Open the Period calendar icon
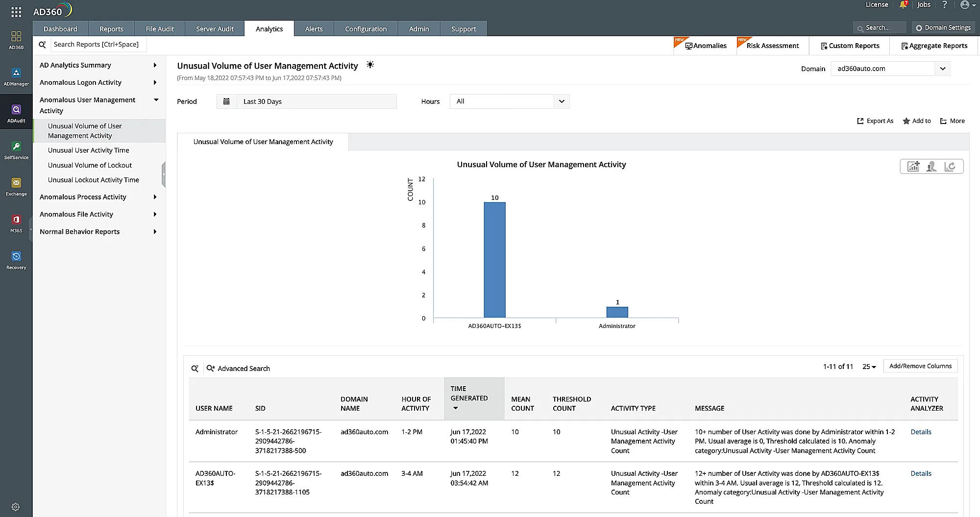Screen dimensions: 980x517 [x=226, y=101]
